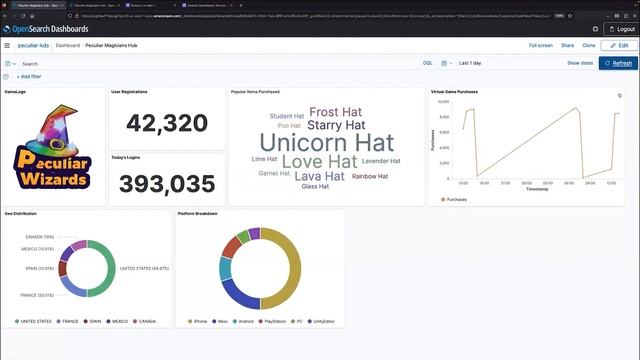The image size is (640, 360).
Task: Toggle iPhone legend entry
Action: coord(197,322)
